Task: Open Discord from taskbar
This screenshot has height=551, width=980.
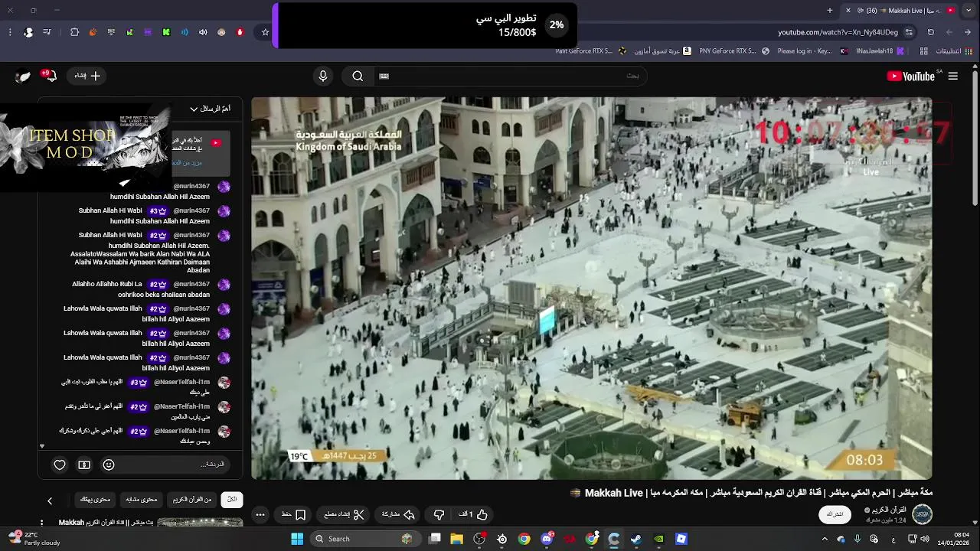Action: (547, 539)
